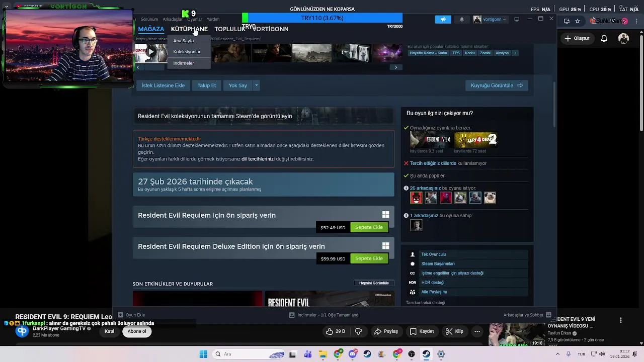
Task: Create a clip with YouTube Klip button
Action: click(x=454, y=331)
